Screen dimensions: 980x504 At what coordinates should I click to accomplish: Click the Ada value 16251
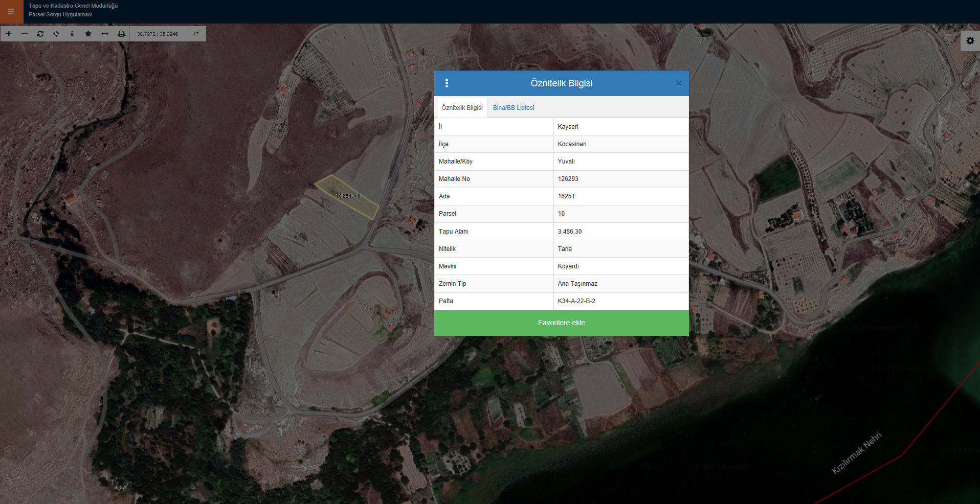tap(566, 196)
